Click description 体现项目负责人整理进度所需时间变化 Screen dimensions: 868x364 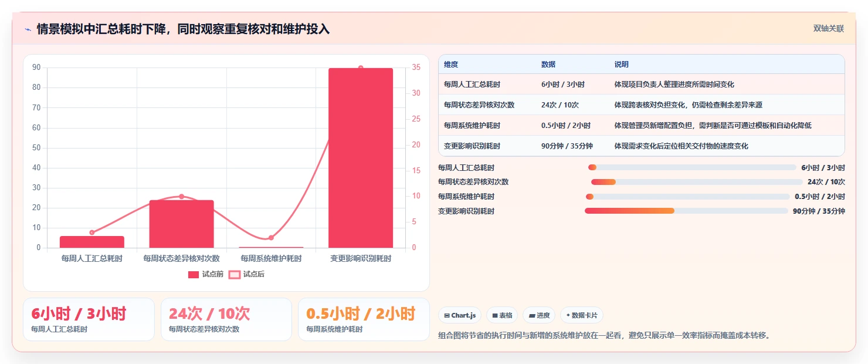pos(674,85)
